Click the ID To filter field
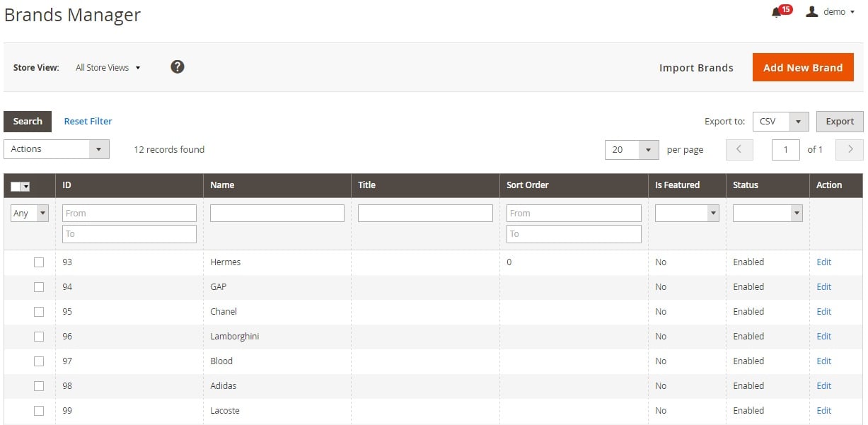The image size is (868, 425). [x=129, y=233]
